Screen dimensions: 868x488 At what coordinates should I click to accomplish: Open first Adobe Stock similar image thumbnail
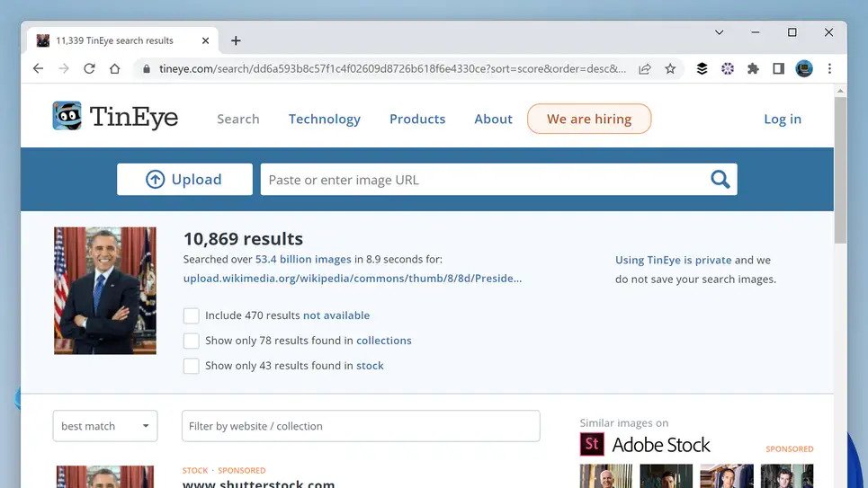(x=605, y=475)
